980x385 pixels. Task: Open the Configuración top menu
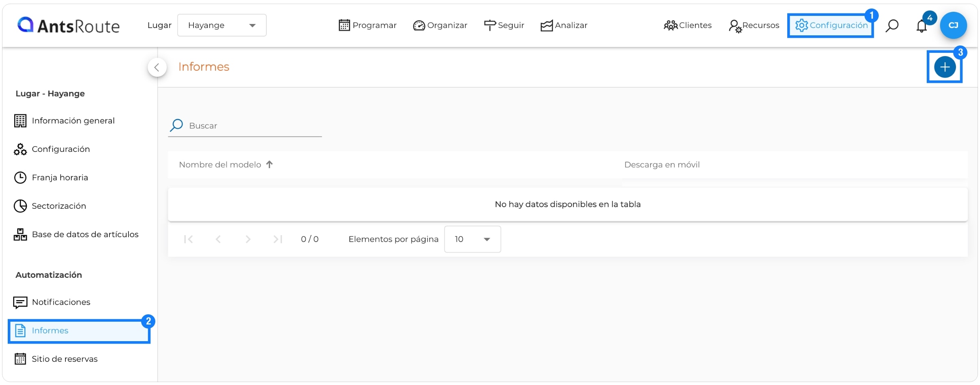coord(831,25)
